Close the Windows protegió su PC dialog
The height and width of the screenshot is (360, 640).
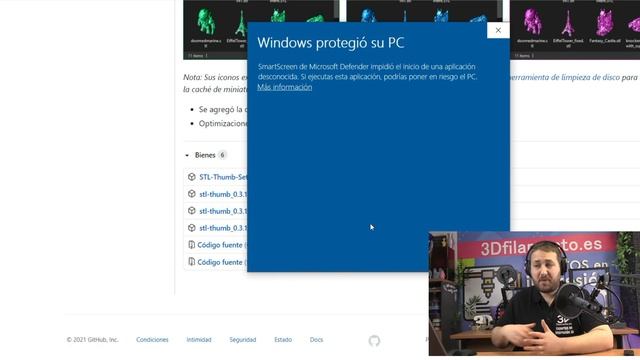click(x=498, y=30)
